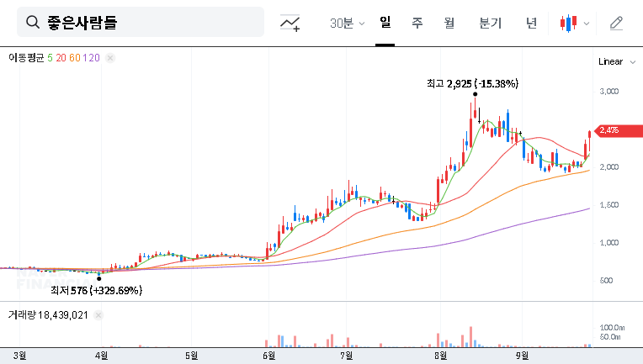This screenshot has width=643, height=364.
Task: Click the candlestick chart type icon
Action: [568, 24]
